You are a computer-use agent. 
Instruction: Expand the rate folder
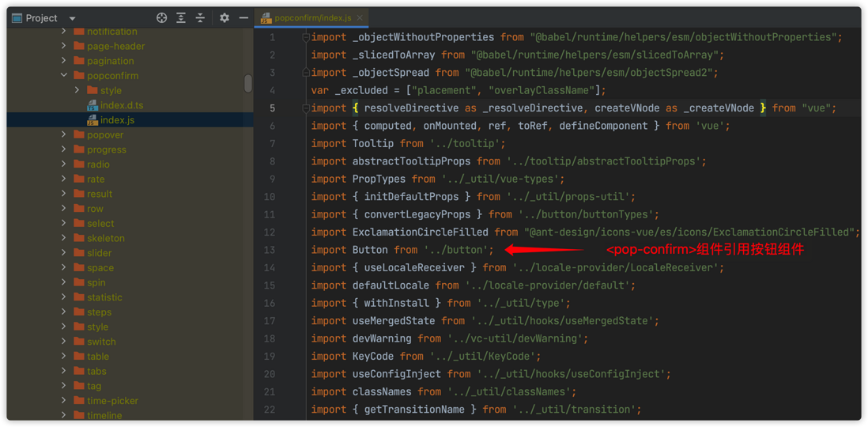64,179
